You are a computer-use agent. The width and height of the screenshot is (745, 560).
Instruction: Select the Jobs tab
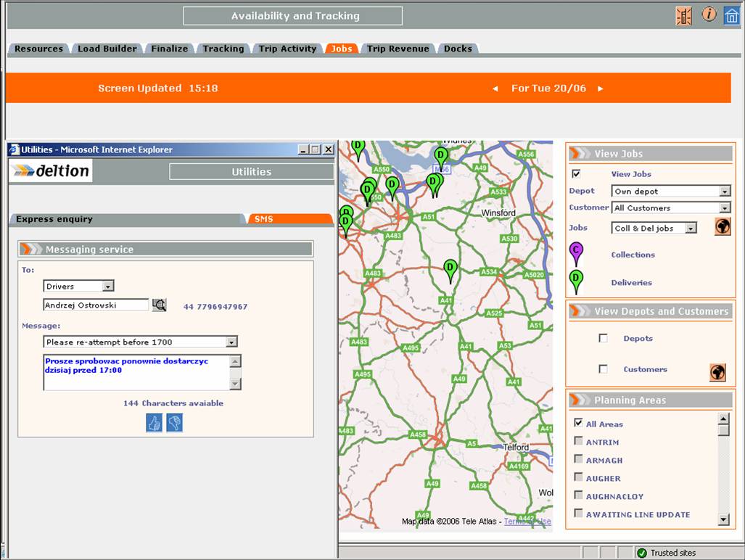341,49
